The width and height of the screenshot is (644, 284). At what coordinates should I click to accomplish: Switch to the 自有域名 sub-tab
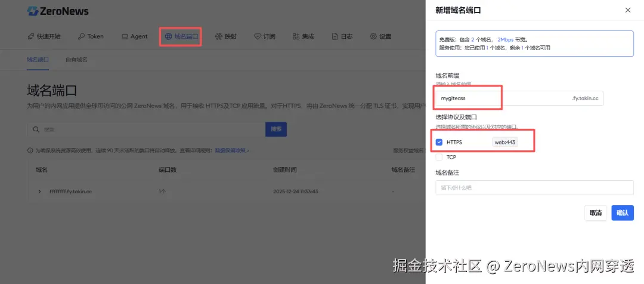pos(76,60)
